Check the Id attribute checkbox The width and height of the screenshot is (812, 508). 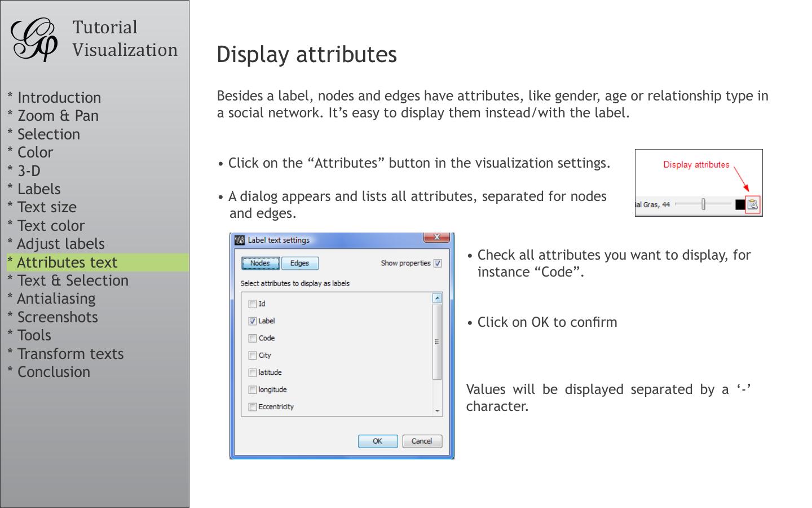tap(253, 304)
